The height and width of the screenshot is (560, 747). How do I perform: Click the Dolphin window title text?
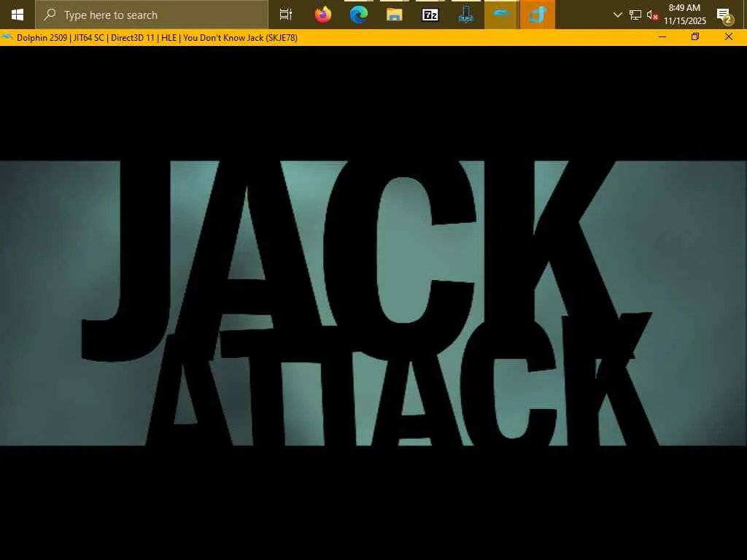[158, 38]
